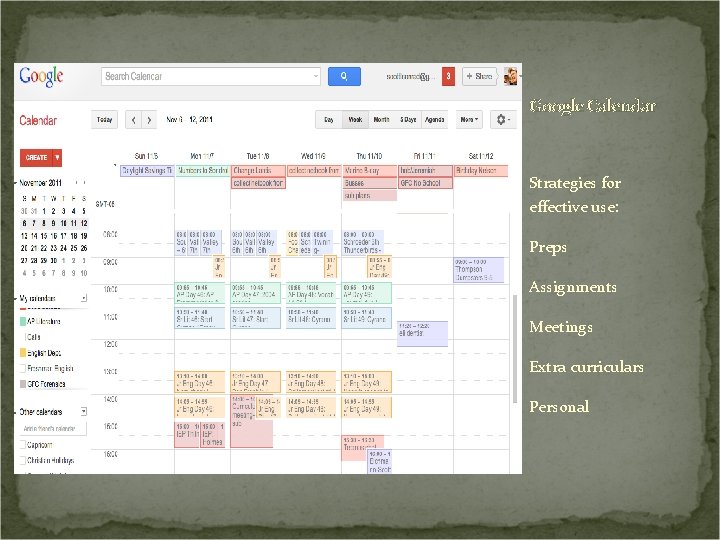Toggle GFC Forensics calendar visibility
This screenshot has width=720, height=540.
click(x=23, y=384)
